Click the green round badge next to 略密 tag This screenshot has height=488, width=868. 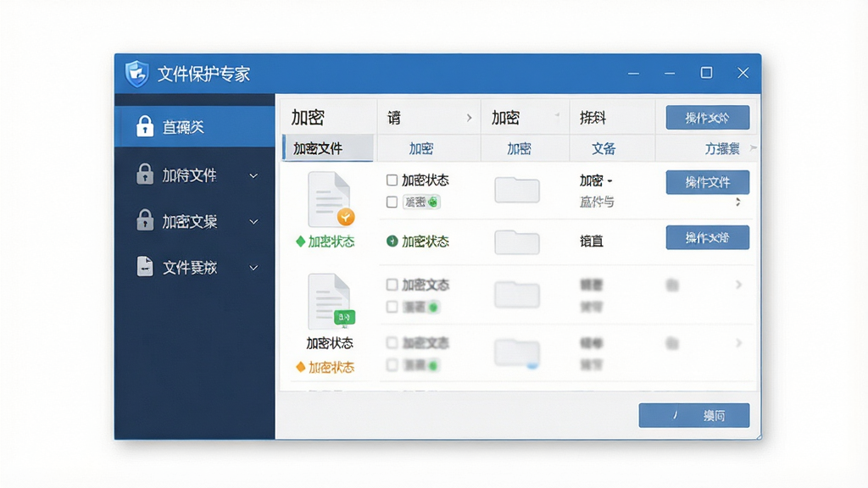(433, 202)
